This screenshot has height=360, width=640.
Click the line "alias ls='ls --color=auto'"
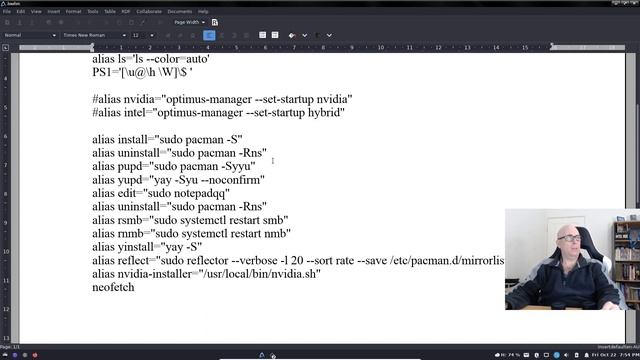pos(151,59)
